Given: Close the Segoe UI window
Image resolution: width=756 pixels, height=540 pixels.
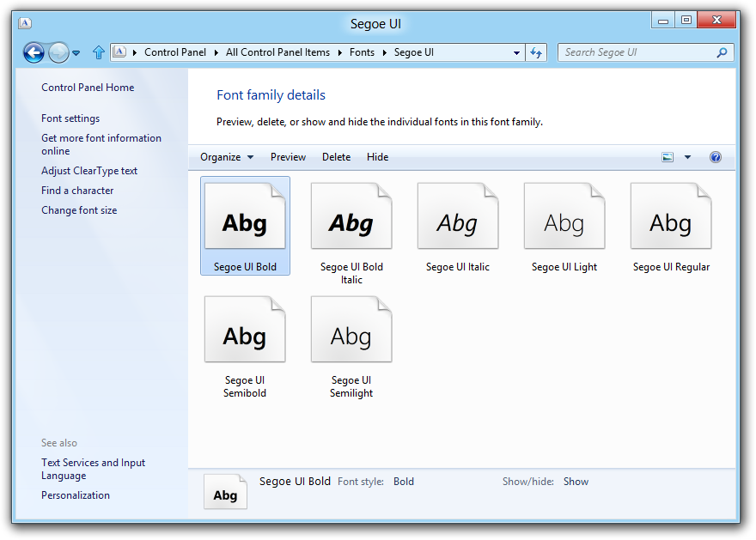Looking at the screenshot, I should [x=717, y=21].
